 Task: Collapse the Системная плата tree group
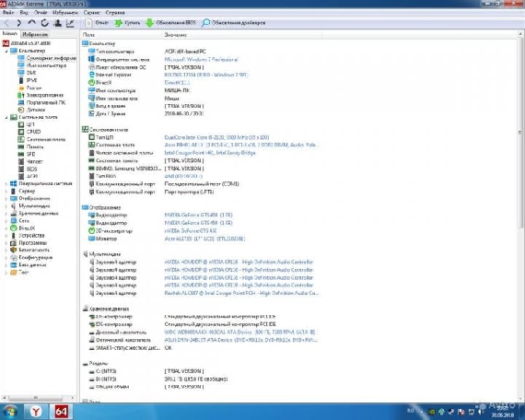(6, 117)
